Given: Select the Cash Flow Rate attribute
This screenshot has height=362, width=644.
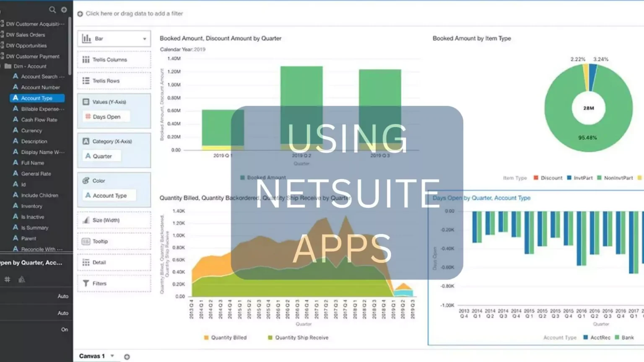Looking at the screenshot, I should (39, 120).
